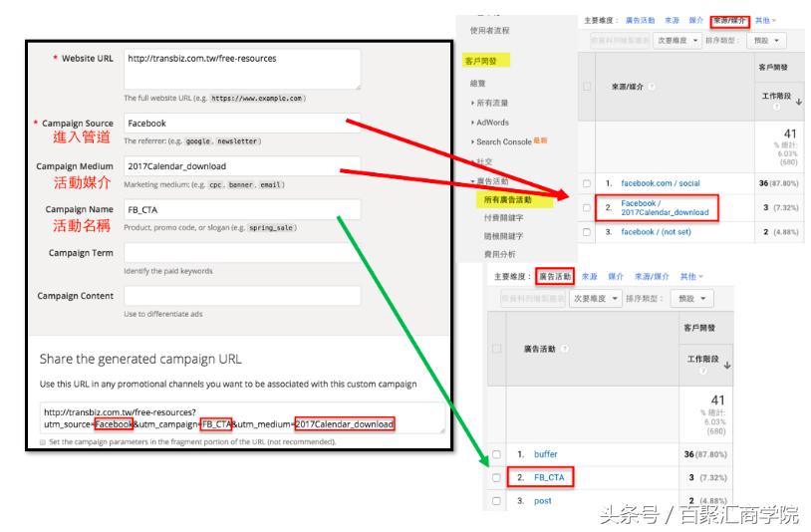Check the buffer row checkbox

click(496, 454)
